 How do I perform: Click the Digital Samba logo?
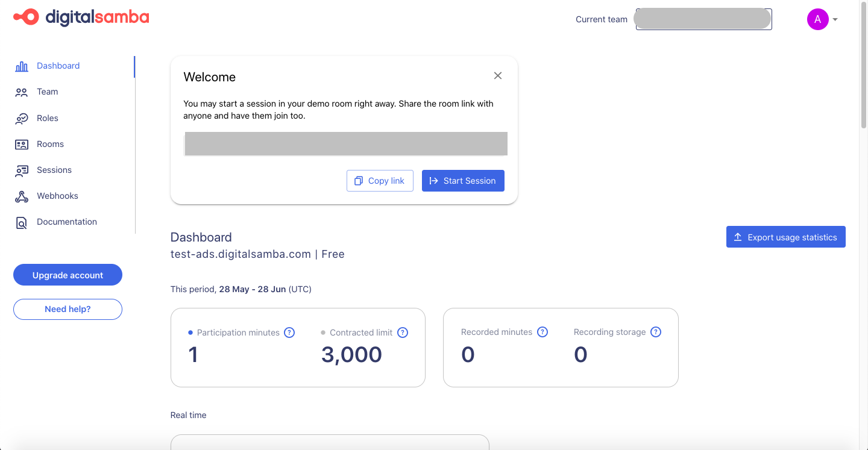coord(81,17)
